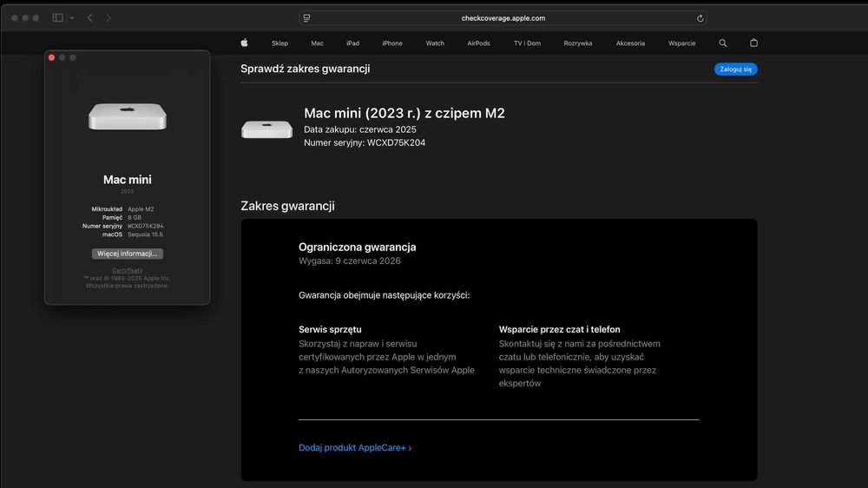The image size is (868, 488).
Task: Open the Rozrywka menu item
Action: tap(578, 43)
